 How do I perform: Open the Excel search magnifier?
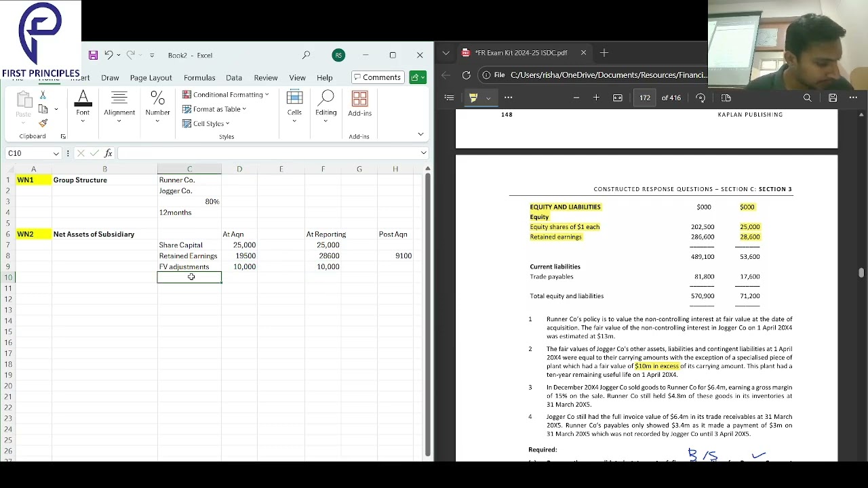[x=307, y=55]
